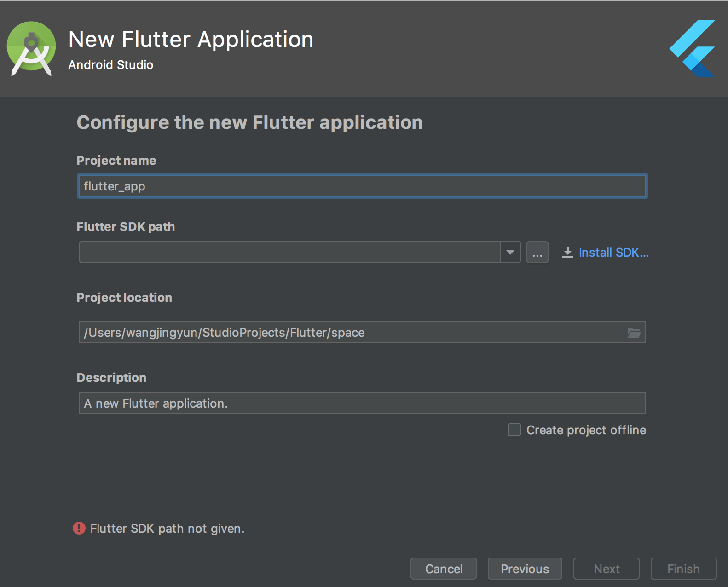Click the Next button
728x587 pixels.
pos(607,569)
